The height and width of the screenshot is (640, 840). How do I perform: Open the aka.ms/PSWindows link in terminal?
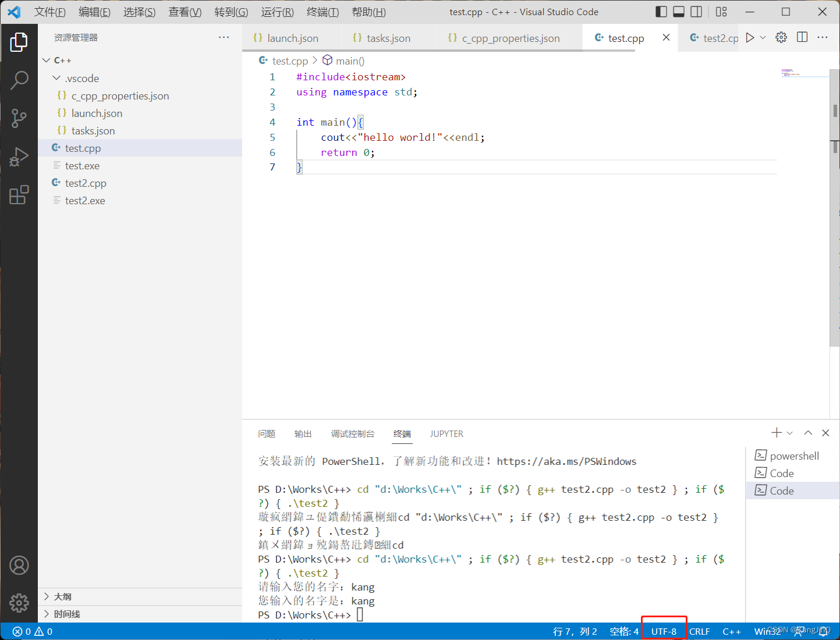[566, 461]
